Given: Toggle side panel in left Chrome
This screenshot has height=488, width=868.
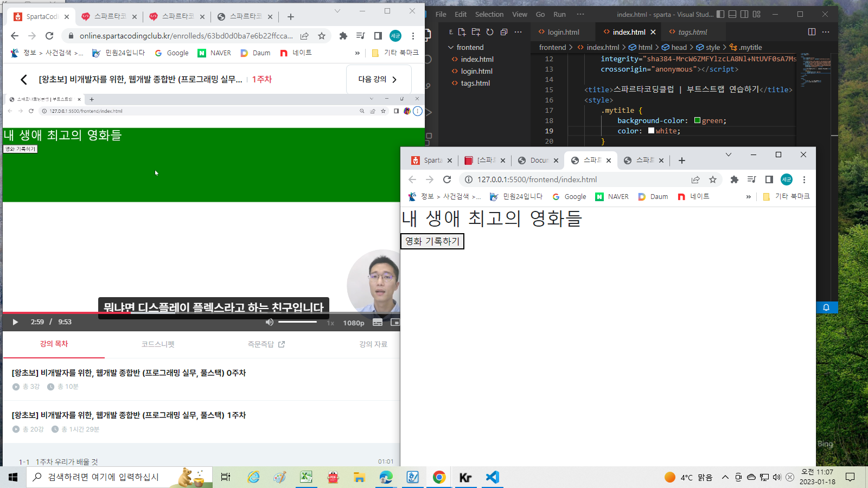Looking at the screenshot, I should (378, 36).
